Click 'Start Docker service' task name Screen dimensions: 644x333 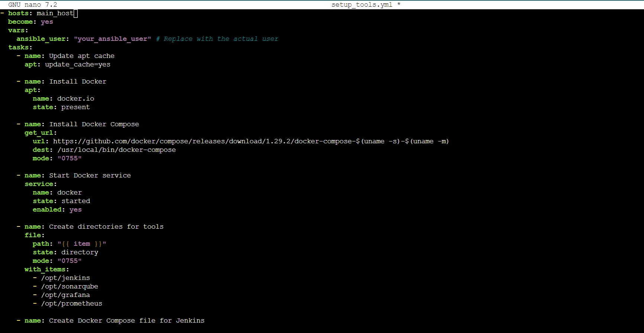pyautogui.click(x=90, y=176)
